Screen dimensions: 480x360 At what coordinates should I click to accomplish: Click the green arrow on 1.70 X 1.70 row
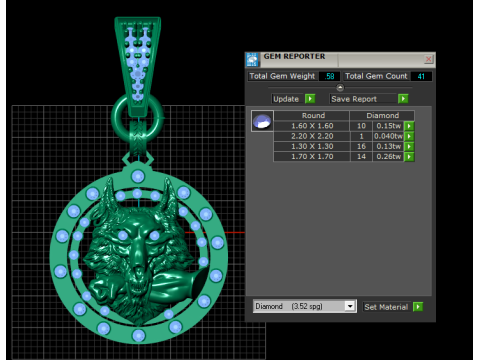click(409, 157)
